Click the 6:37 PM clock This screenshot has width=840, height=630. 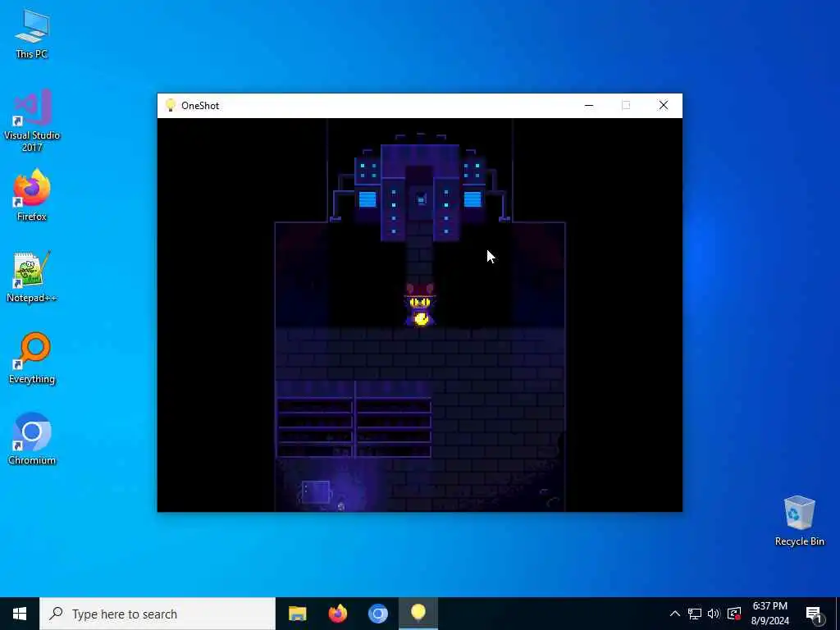click(x=769, y=614)
